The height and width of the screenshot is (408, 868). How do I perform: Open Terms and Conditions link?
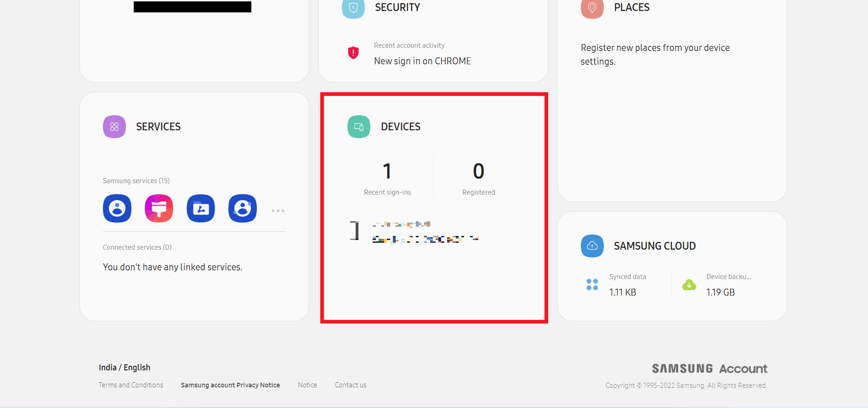point(131,385)
